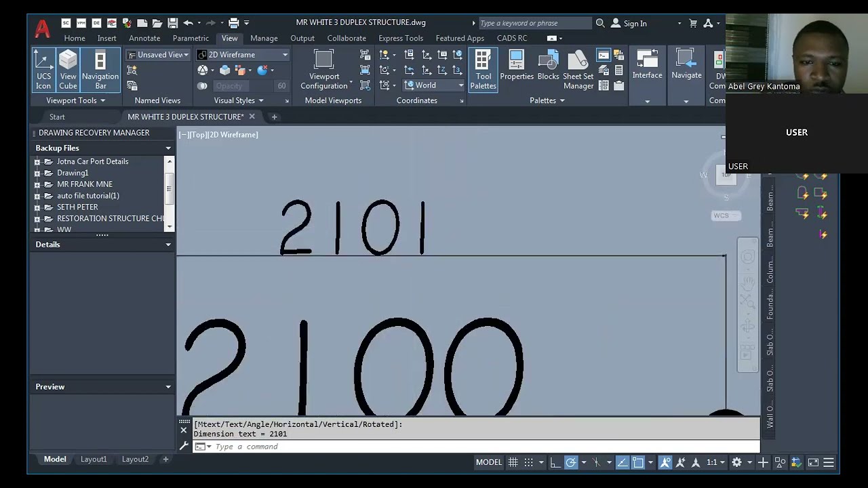Open the CADS RC ribbon tab
This screenshot has width=868, height=488.
(x=512, y=39)
